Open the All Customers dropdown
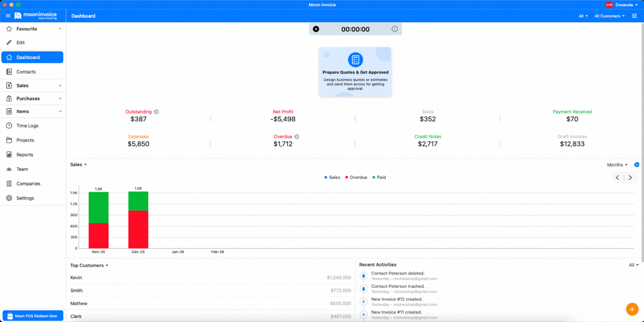644x322 pixels. pyautogui.click(x=609, y=16)
